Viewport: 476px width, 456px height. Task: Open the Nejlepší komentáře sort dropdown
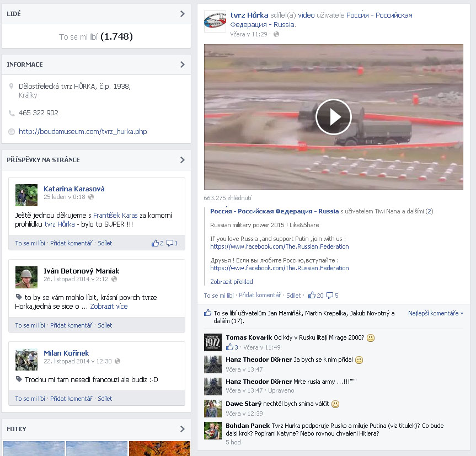click(436, 313)
